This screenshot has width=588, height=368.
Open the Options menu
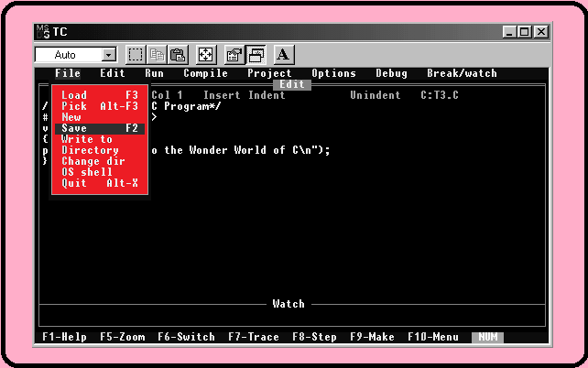click(x=333, y=73)
